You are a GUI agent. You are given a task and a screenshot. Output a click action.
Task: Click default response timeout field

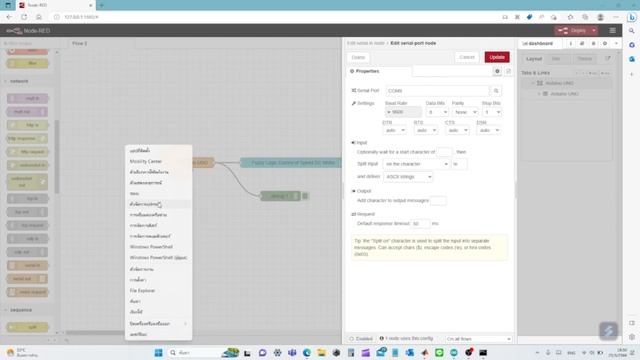420,224
